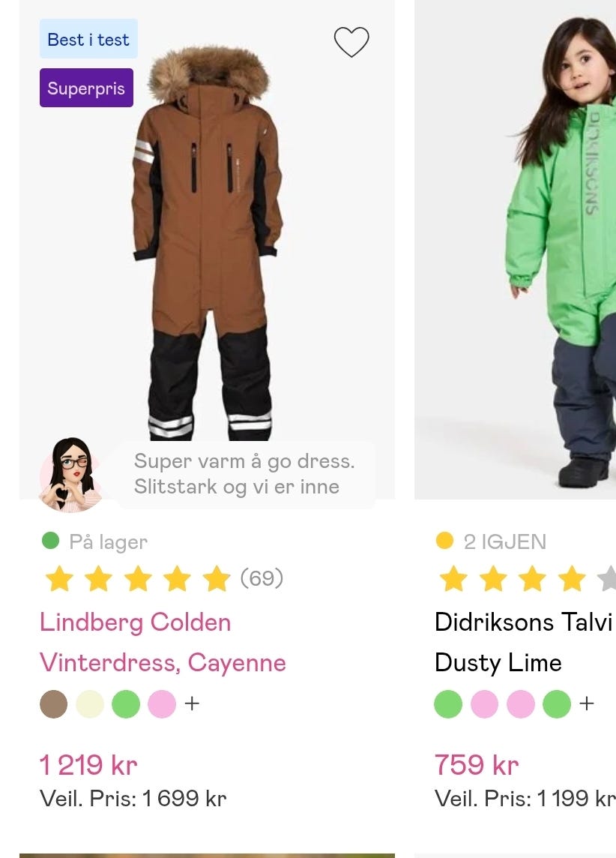Open the reviewer avatar with glasses

tap(70, 475)
